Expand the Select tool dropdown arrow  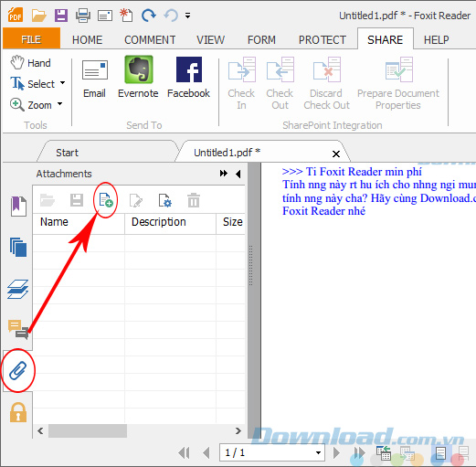tap(62, 83)
